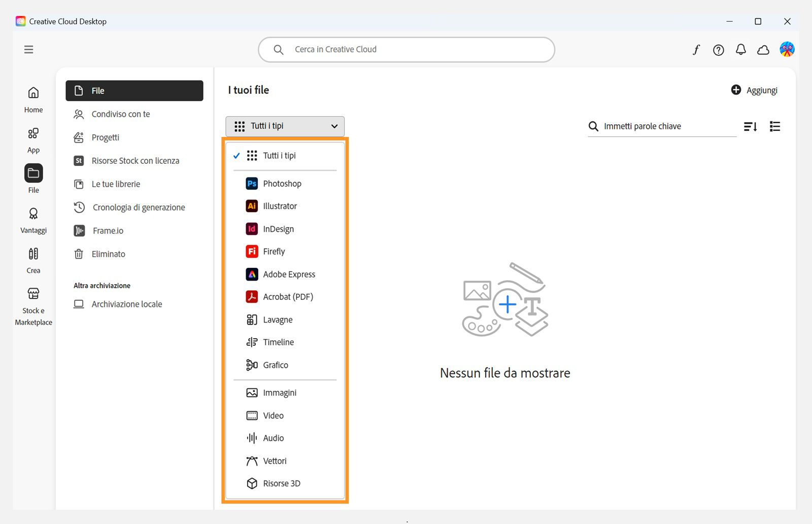Image resolution: width=812 pixels, height=524 pixels.
Task: Filter by InDesign files
Action: 285,229
